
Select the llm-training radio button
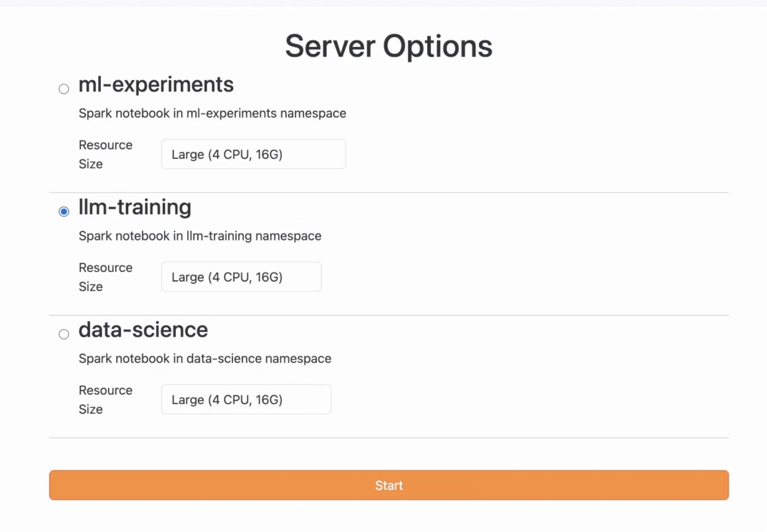click(64, 211)
